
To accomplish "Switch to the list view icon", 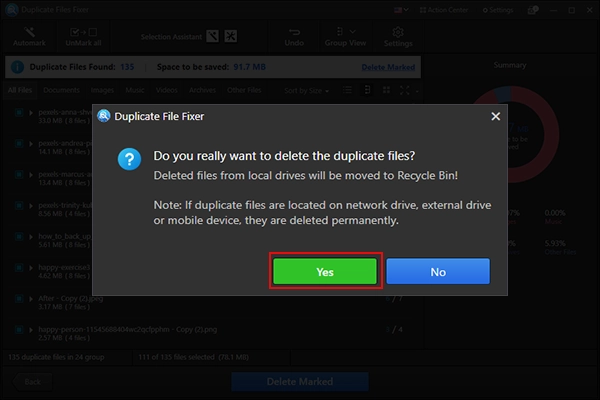I will point(347,90).
